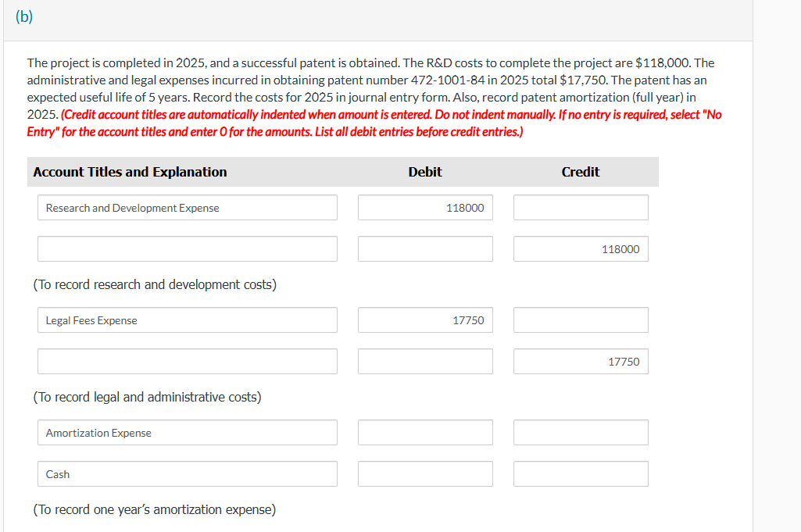Click the debit field containing 118000

[x=424, y=207]
